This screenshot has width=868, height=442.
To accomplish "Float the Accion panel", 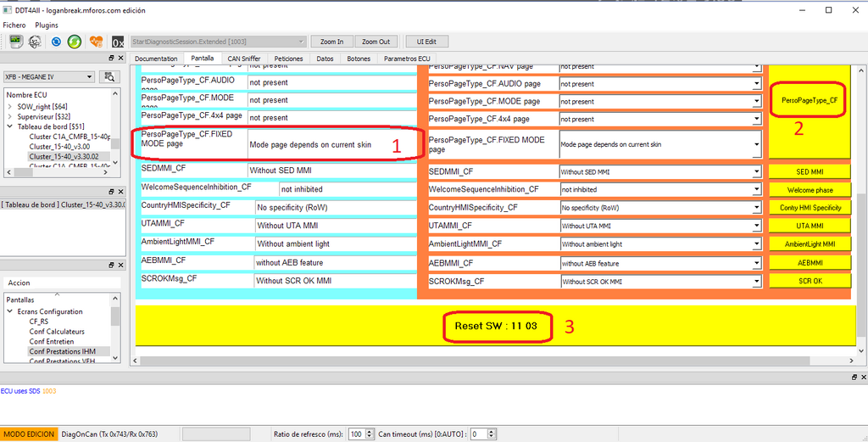I will (x=111, y=266).
